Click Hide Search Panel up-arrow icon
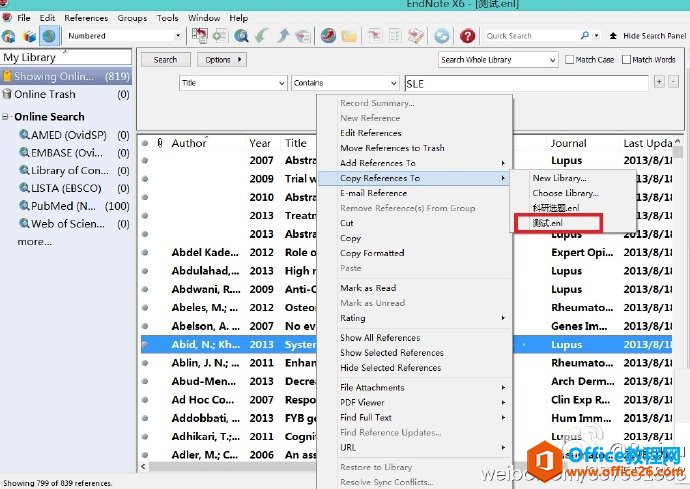This screenshot has height=489, width=690. (613, 36)
